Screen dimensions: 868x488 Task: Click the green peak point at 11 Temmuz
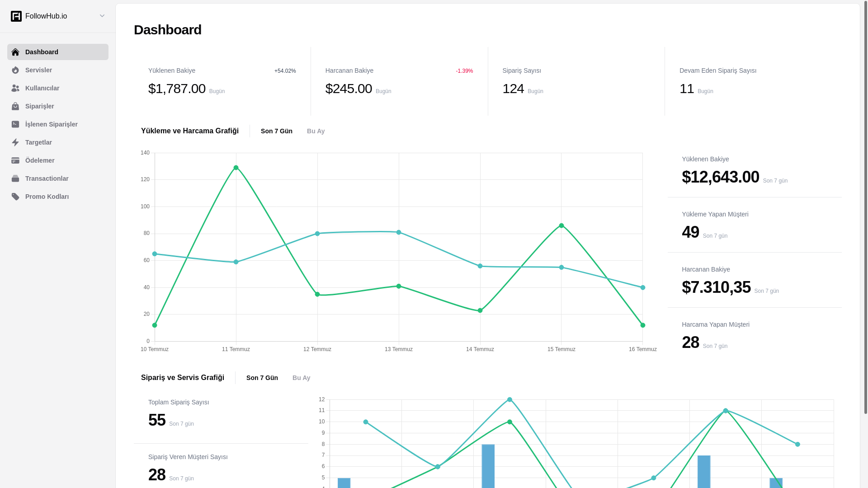tap(236, 168)
